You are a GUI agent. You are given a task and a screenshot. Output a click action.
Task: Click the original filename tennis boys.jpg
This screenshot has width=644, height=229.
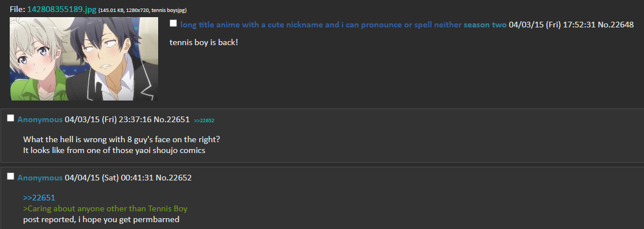pos(168,10)
